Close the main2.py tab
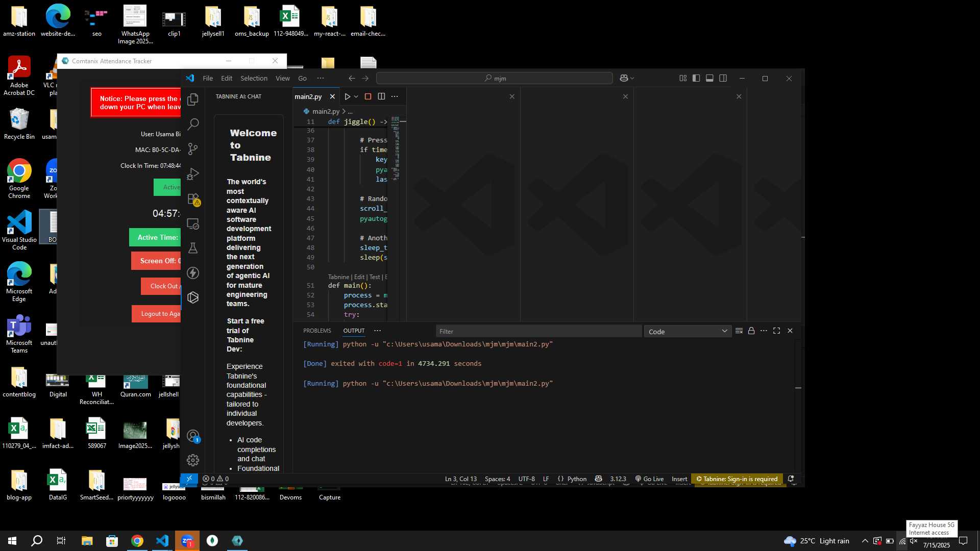The image size is (980, 551). coord(332,96)
